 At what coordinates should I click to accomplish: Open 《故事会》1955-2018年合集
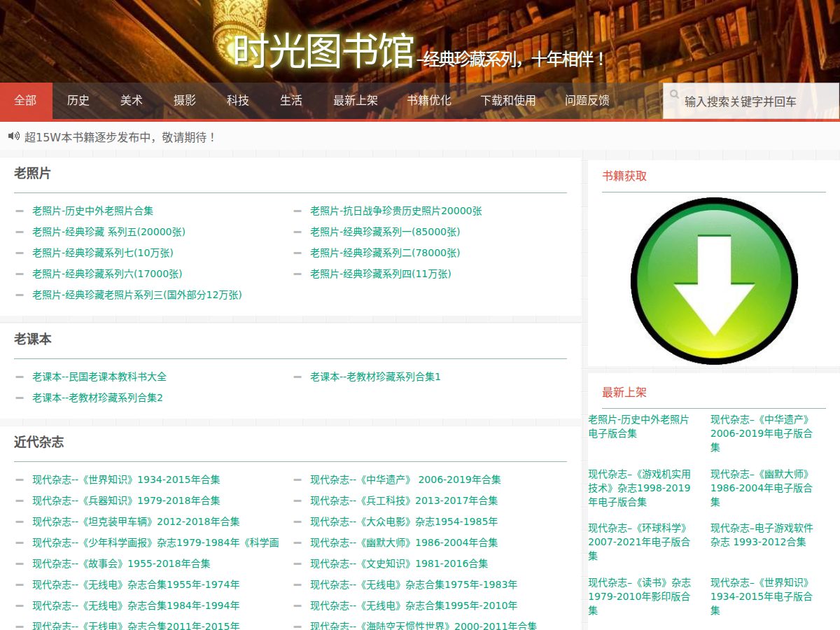coord(121,563)
